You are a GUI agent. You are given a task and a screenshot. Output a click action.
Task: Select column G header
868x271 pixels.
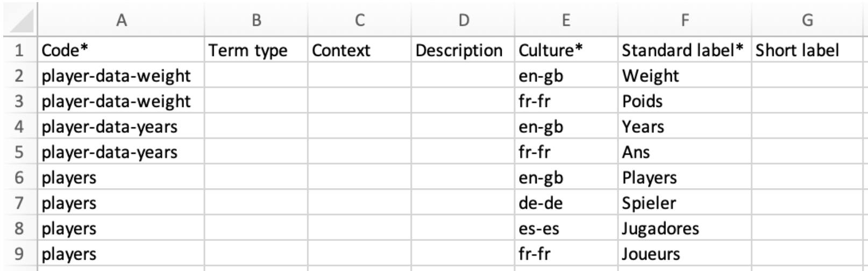tap(807, 20)
